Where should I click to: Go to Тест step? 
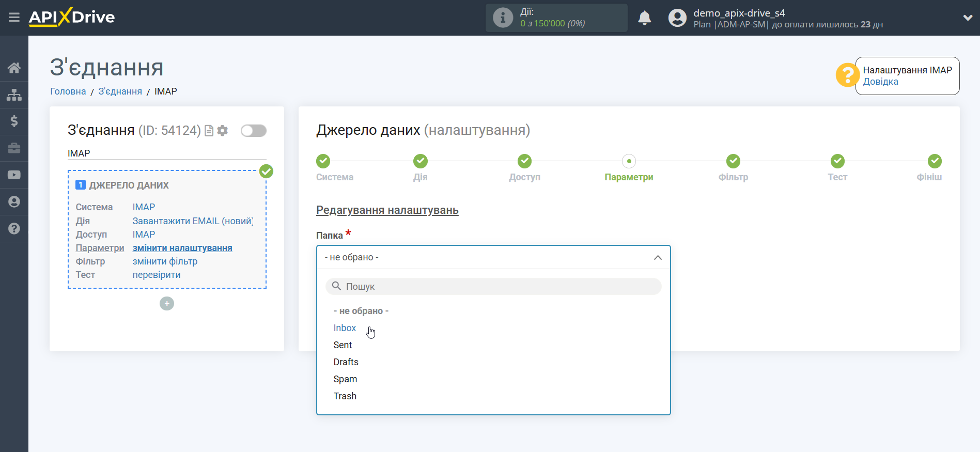837,161
